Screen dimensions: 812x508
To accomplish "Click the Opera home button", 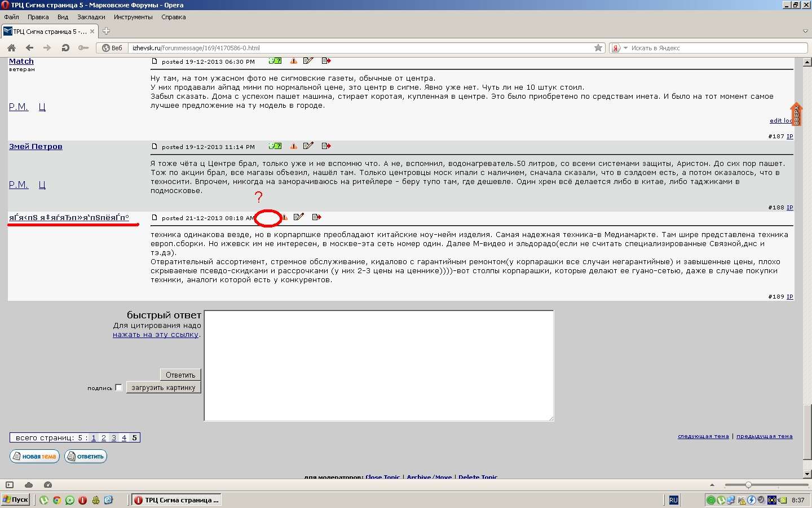I will 11,48.
